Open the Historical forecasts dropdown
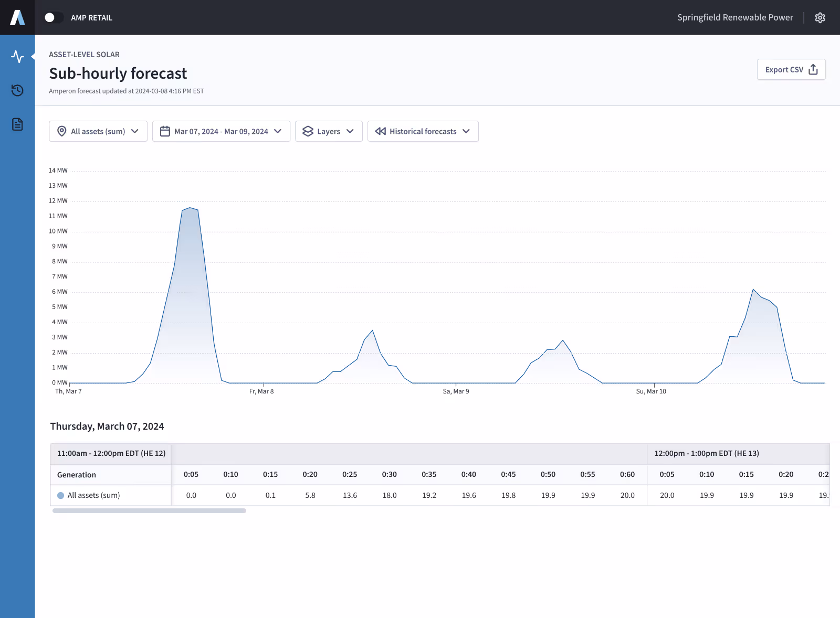This screenshot has width=840, height=618. (423, 131)
